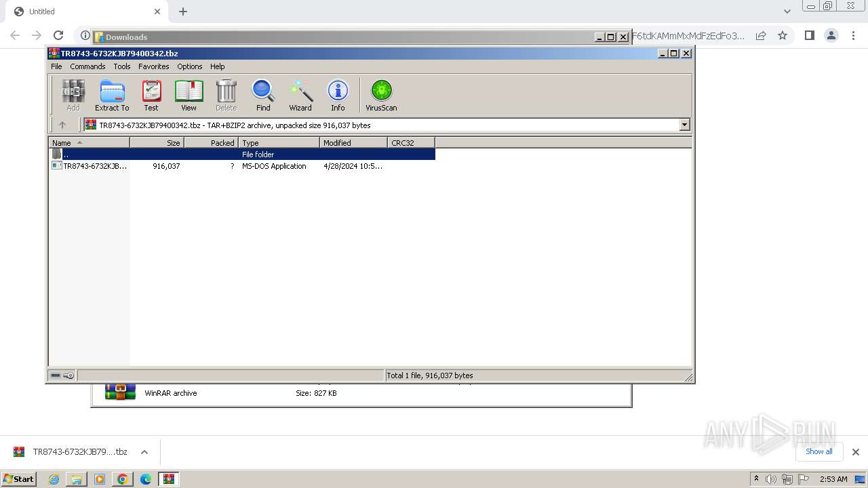Click the volume speaker tray icon
This screenshot has width=868, height=488.
pyautogui.click(x=771, y=479)
